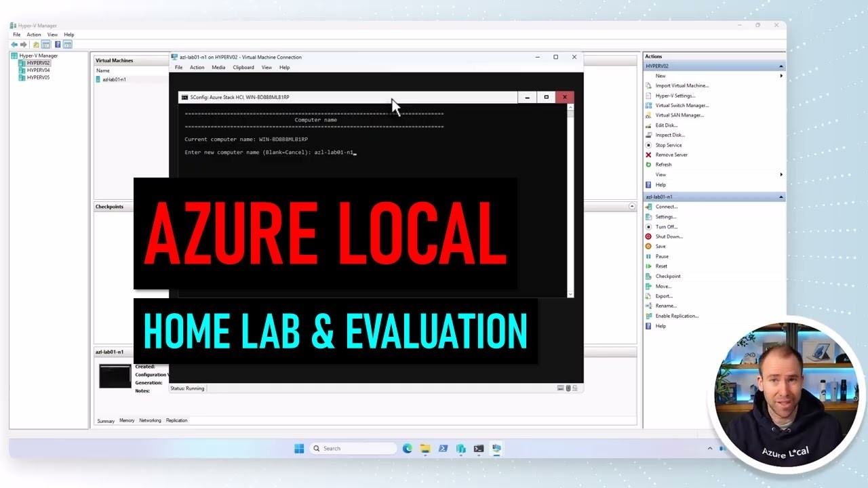This screenshot has width=868, height=488.
Task: Click taskbar Search box
Action: pyautogui.click(x=353, y=448)
